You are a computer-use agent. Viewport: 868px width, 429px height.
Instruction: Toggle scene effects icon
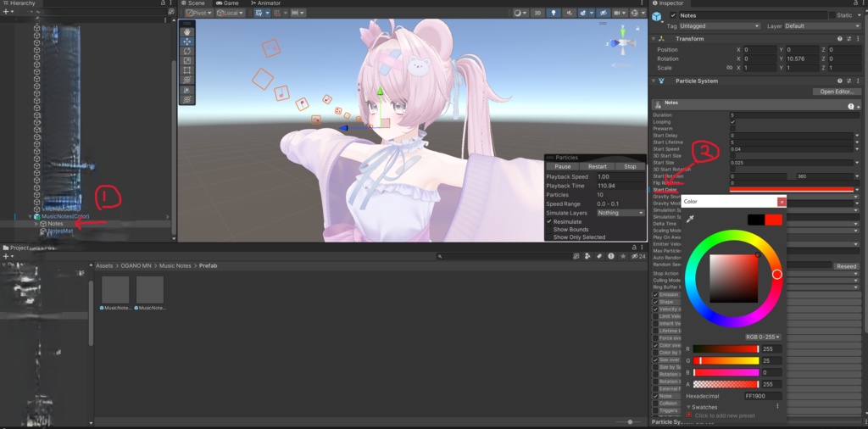(x=582, y=13)
